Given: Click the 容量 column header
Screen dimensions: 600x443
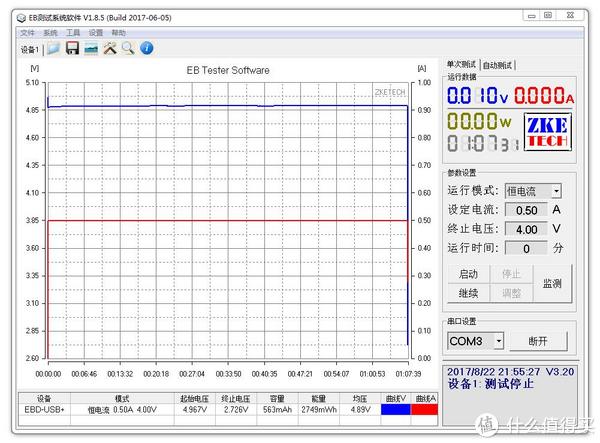Looking at the screenshot, I should tap(277, 398).
